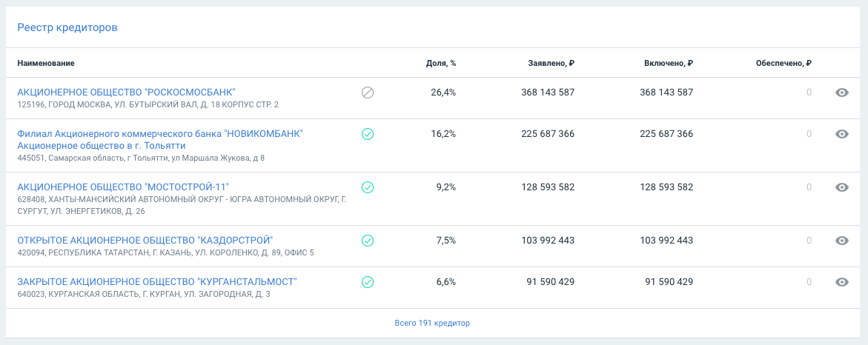Click the green checkmark icon for МОСТОСТРОЙ-11
The height and width of the screenshot is (345, 868).
[x=367, y=187]
